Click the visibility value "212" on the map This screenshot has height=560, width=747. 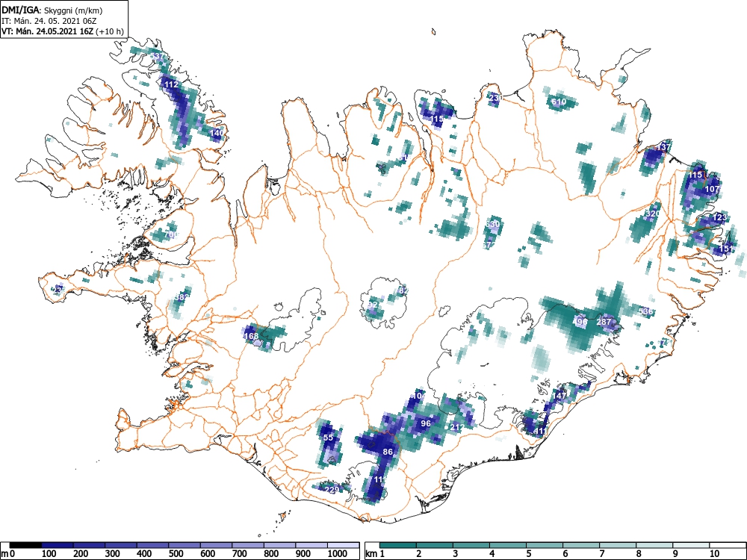pos(456,427)
